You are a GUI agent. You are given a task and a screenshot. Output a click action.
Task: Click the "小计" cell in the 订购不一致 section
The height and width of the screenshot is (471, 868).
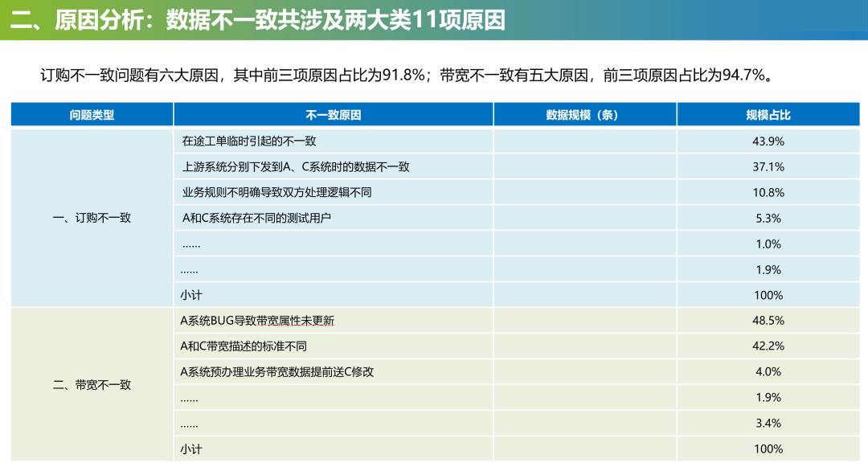coord(334,295)
